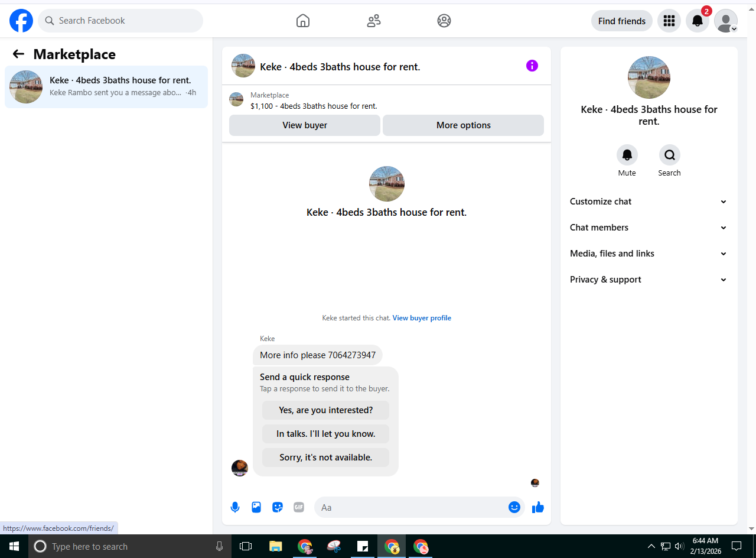The width and height of the screenshot is (756, 558).
Task: Expand Chat members section
Action: pos(648,228)
